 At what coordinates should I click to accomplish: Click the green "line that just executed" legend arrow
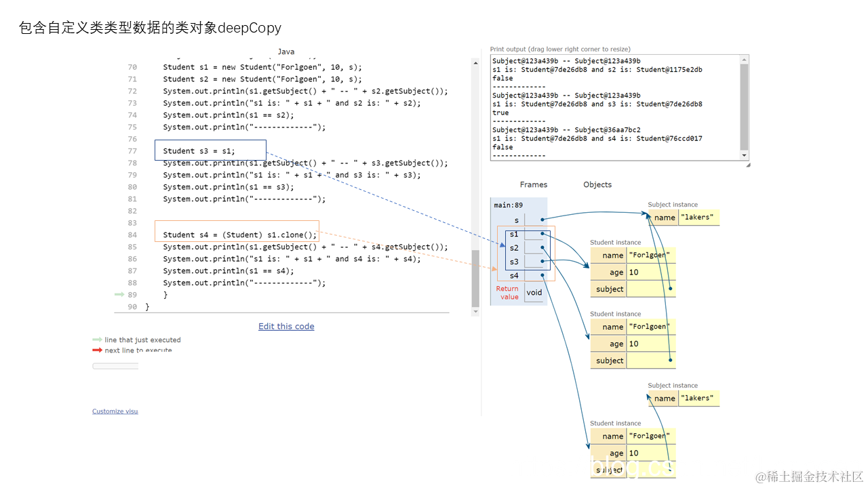[97, 340]
